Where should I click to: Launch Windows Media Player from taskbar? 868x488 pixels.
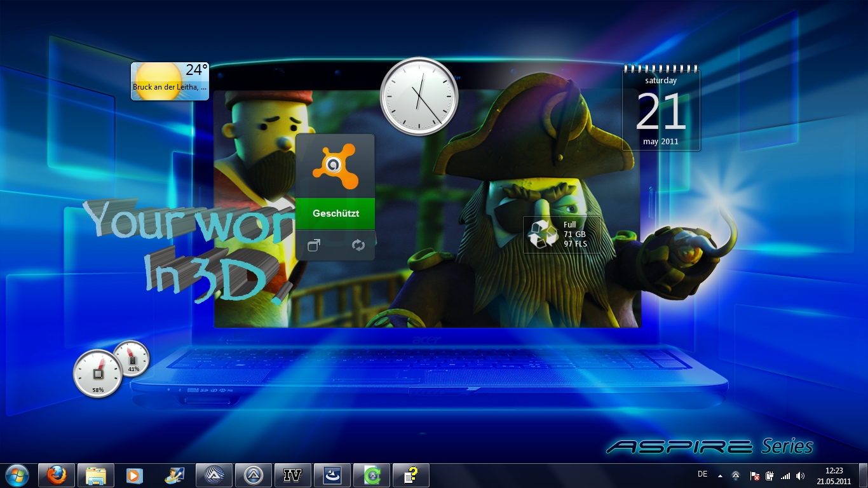135,475
